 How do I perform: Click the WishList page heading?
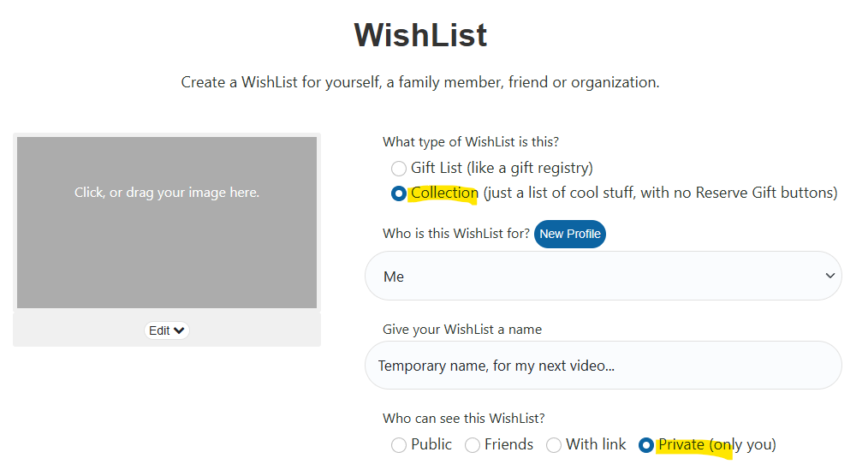(420, 35)
